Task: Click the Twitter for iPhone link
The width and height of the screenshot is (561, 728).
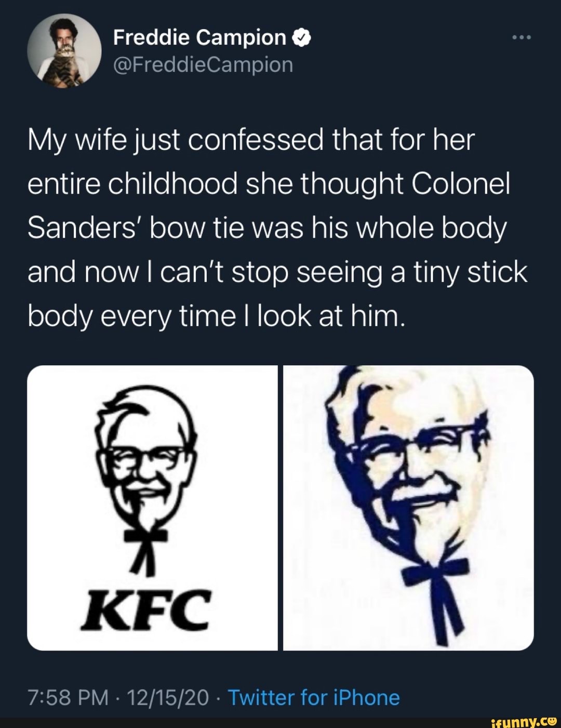Action: [314, 697]
